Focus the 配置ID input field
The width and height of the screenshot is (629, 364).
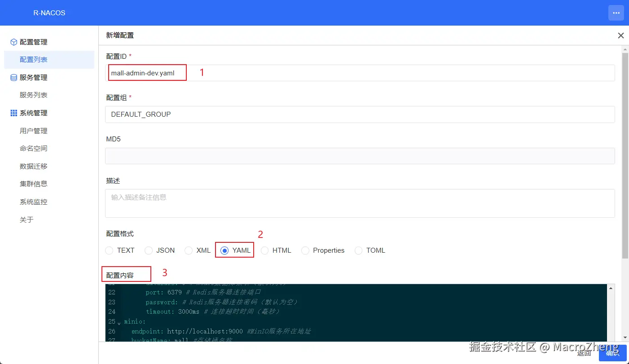click(360, 73)
